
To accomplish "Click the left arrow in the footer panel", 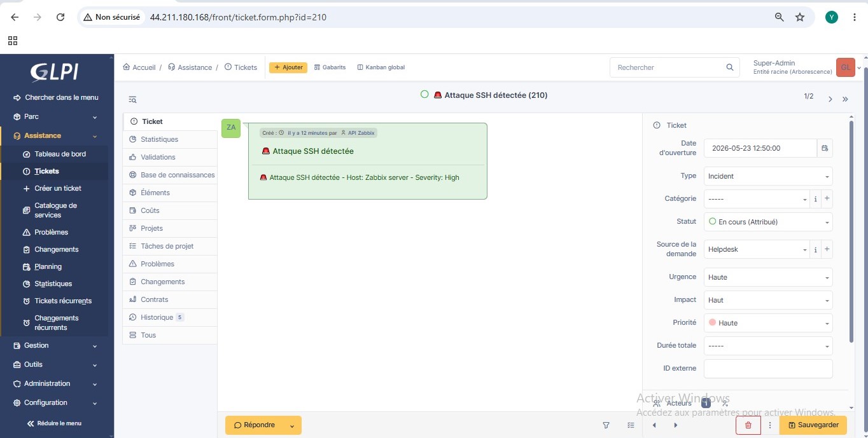I will pos(654,425).
